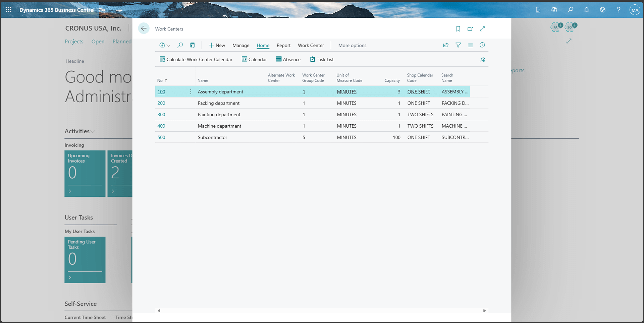Pin the actions bar
The image size is (644, 323).
482,59
